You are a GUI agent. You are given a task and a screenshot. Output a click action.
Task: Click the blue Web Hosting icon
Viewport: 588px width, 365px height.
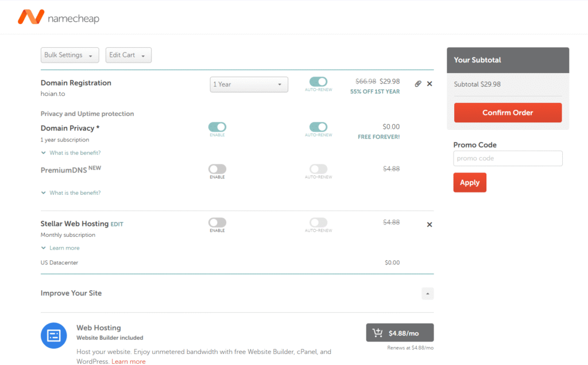click(54, 335)
